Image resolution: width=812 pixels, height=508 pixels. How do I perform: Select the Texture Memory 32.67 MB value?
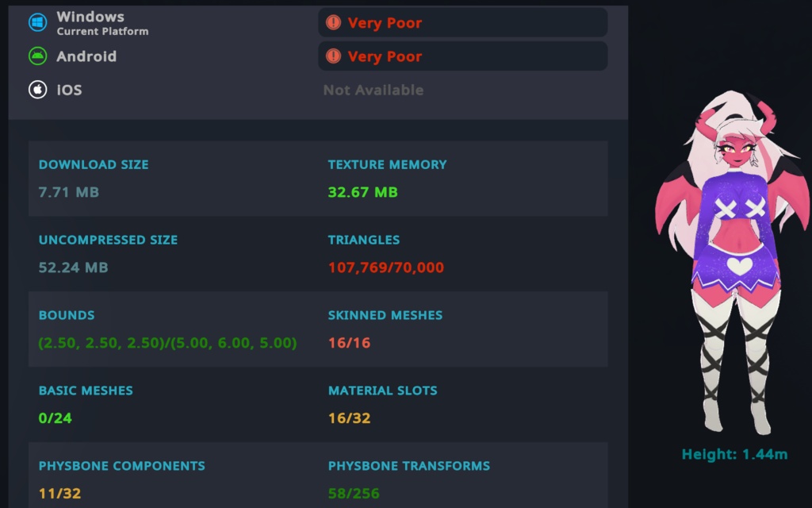362,192
